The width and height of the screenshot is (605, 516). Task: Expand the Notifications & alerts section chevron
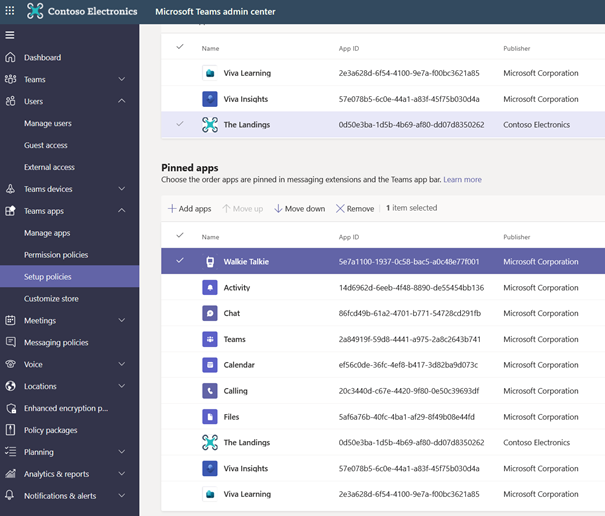pyautogui.click(x=122, y=496)
